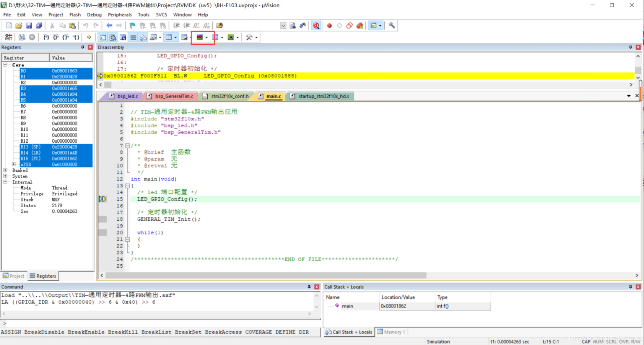Screen dimensions: 644x345
Task: Close the Command panel
Action: [317, 286]
